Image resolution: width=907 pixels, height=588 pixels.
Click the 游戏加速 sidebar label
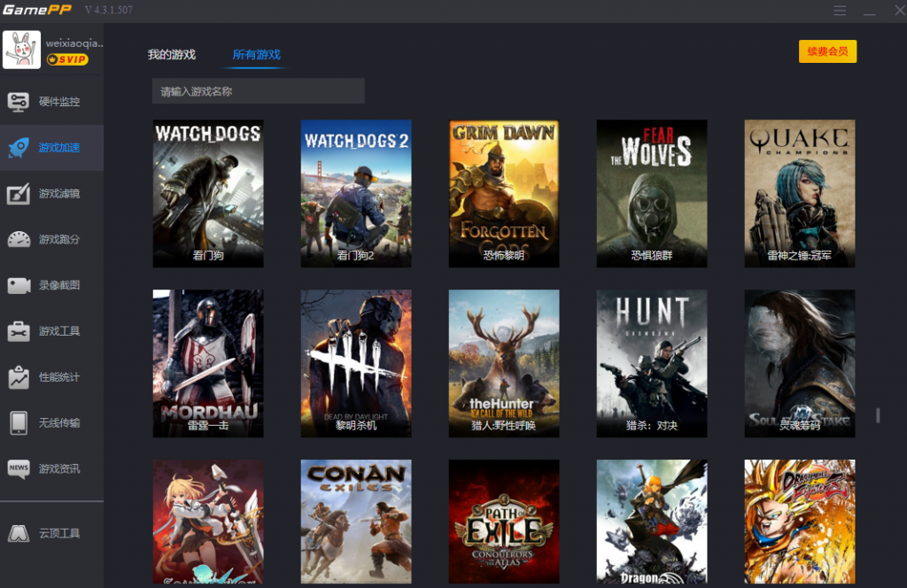point(59,147)
